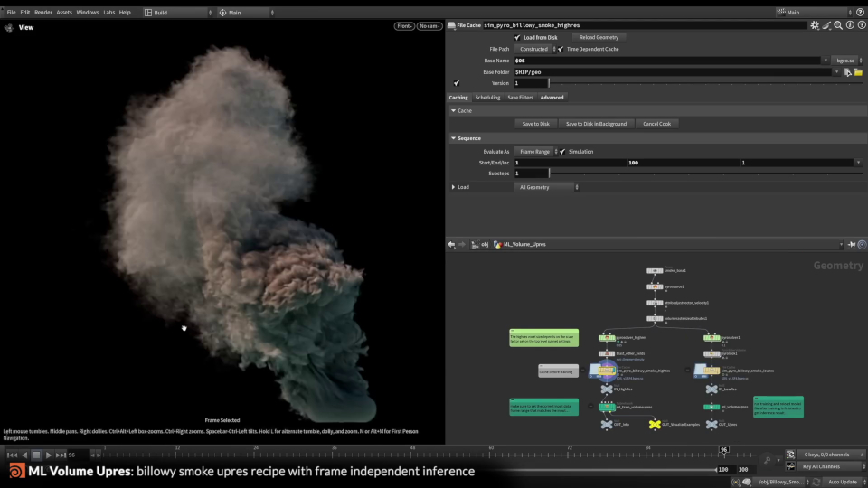Image resolution: width=868 pixels, height=488 pixels.
Task: Click the Save to Disk button
Action: (535, 124)
